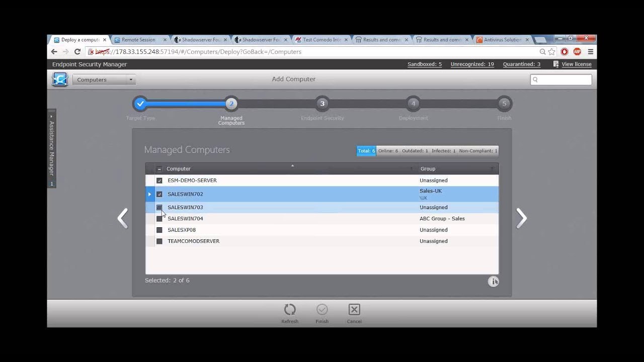Close the Remote Session tab
This screenshot has height=362, width=644.
click(165, 40)
